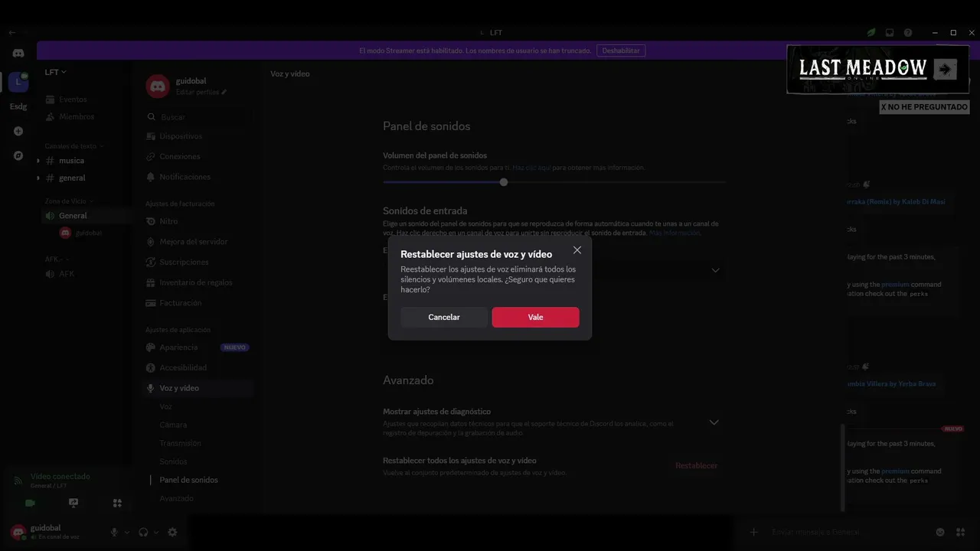Dismiss banner via X NO HE PREGUNTADO
Screen dimensions: 980x551
(x=924, y=107)
